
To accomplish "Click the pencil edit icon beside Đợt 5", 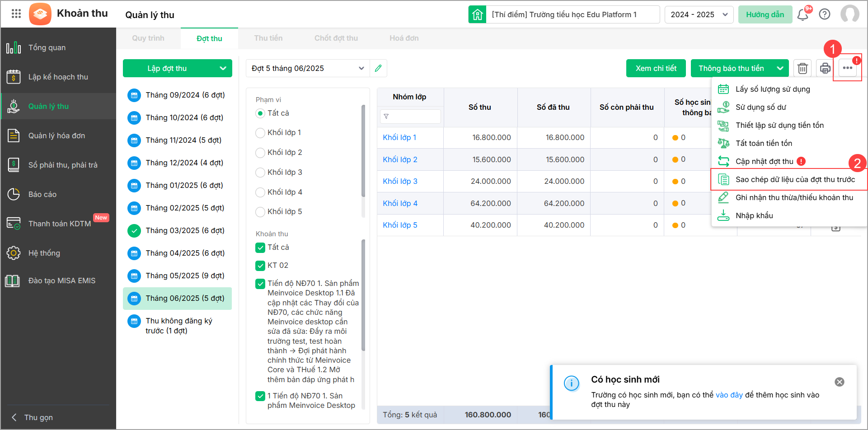I will click(378, 68).
